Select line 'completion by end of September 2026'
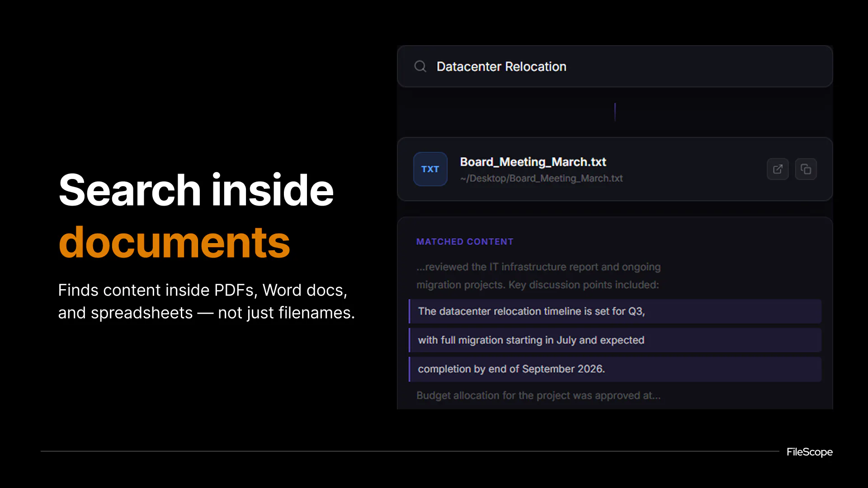Image resolution: width=868 pixels, height=488 pixels. coord(615,369)
